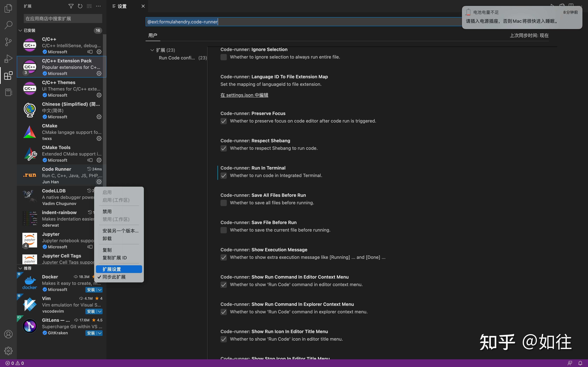
Task: Open the Search view icon
Action: click(8, 25)
